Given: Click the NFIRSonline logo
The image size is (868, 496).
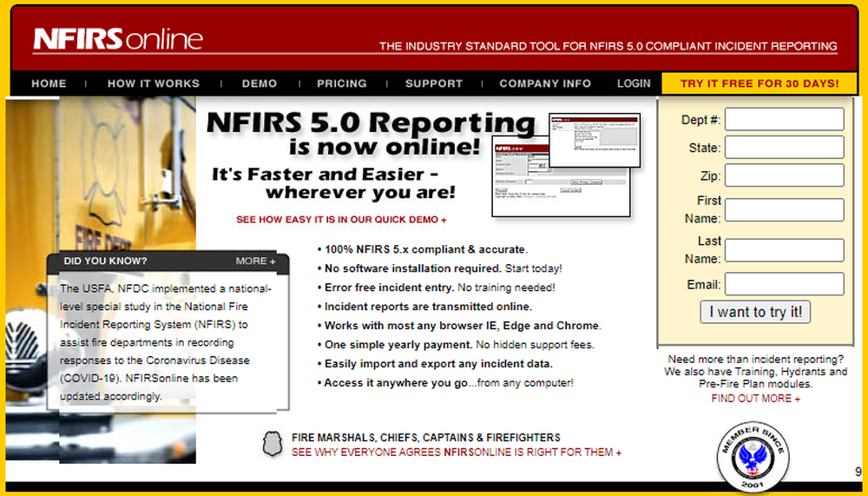Looking at the screenshot, I should [x=118, y=39].
